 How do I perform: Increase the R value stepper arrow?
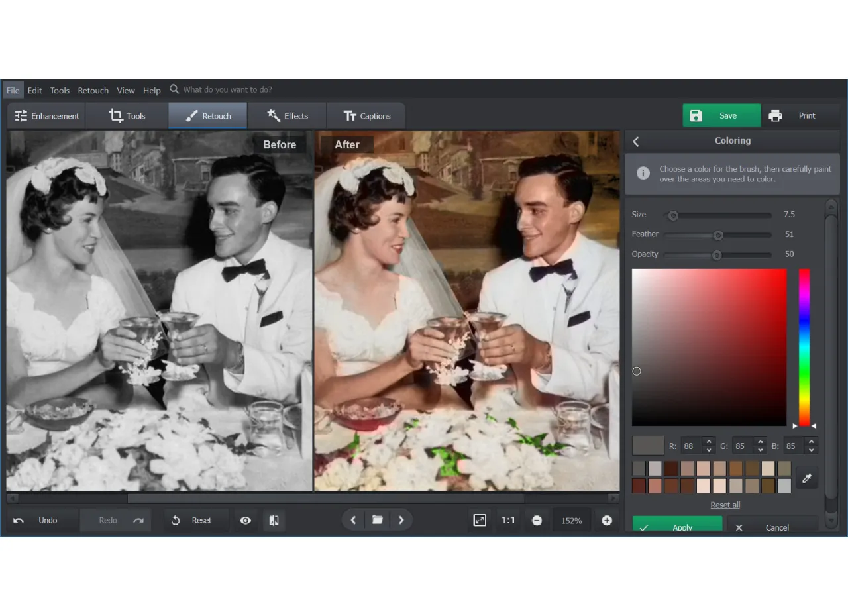[x=709, y=442]
